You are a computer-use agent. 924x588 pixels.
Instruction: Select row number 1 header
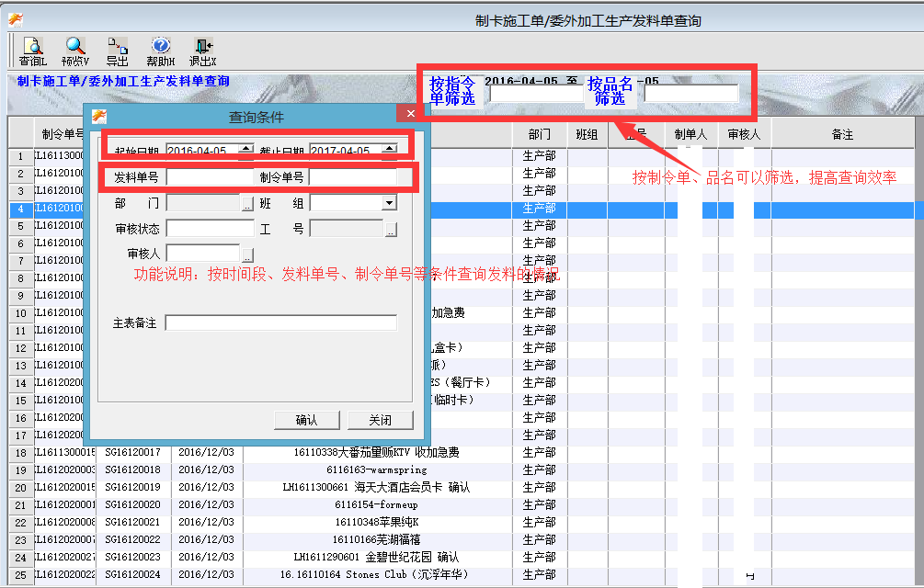coord(21,156)
